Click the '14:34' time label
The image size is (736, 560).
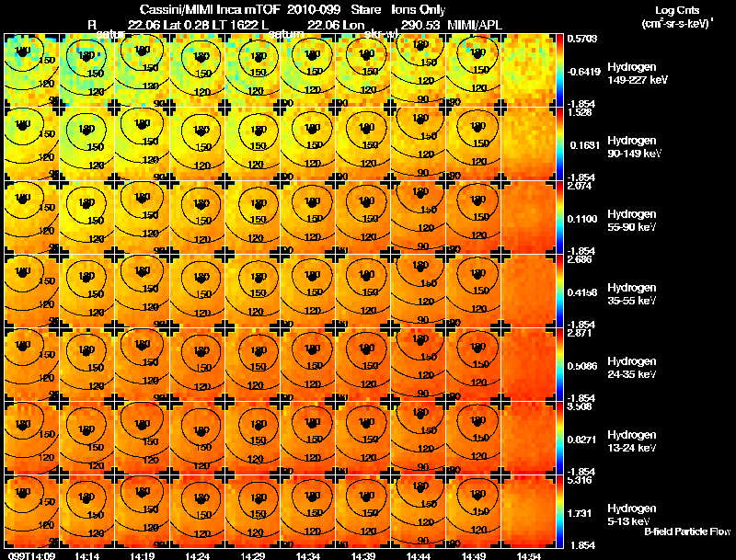pos(308,555)
